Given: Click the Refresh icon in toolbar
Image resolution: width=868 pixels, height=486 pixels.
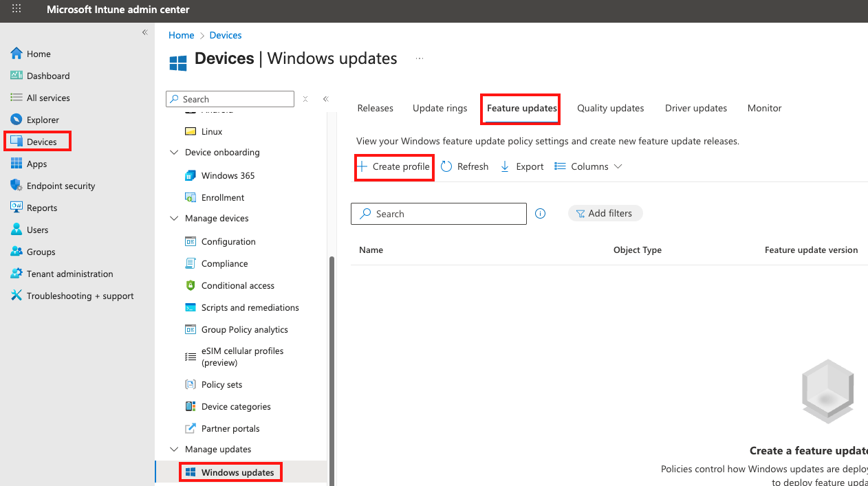Looking at the screenshot, I should (447, 166).
